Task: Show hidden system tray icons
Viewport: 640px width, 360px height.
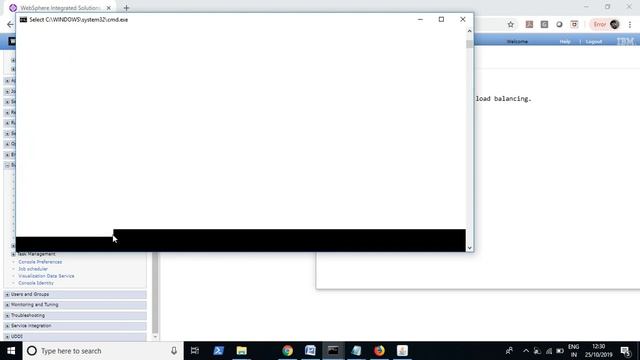Action: [x=526, y=351]
